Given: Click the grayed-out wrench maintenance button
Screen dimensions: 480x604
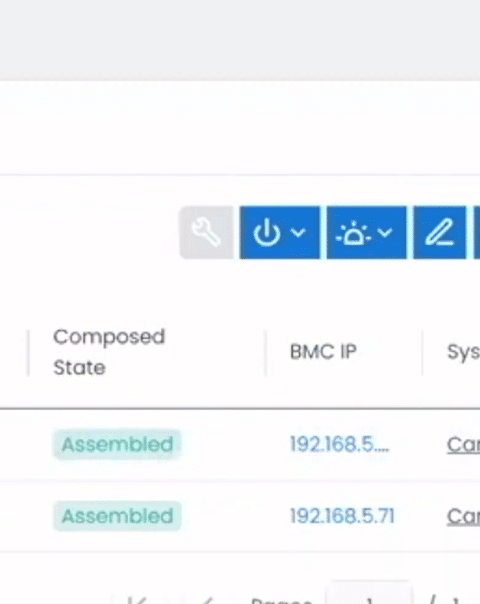Looking at the screenshot, I should (x=206, y=233).
